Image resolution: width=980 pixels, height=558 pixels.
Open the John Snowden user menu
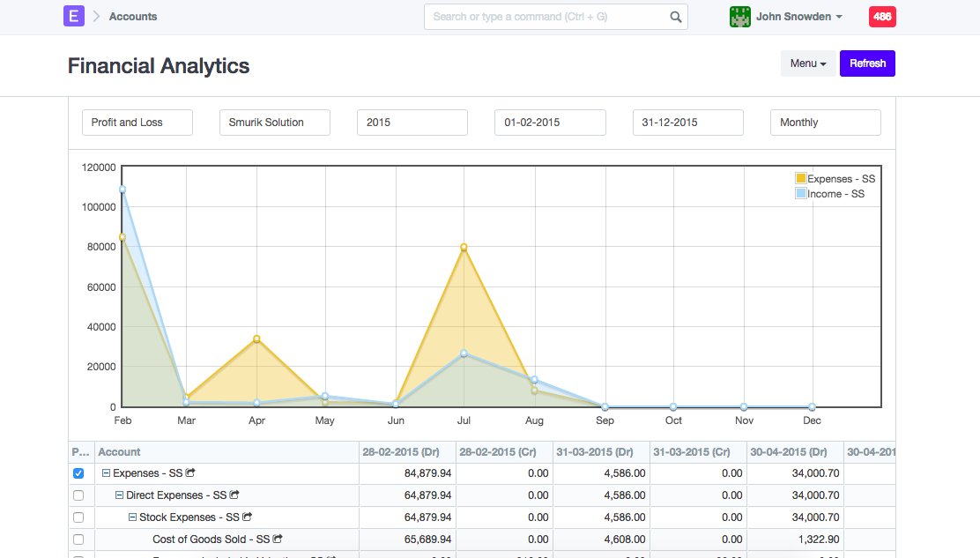[x=798, y=17]
